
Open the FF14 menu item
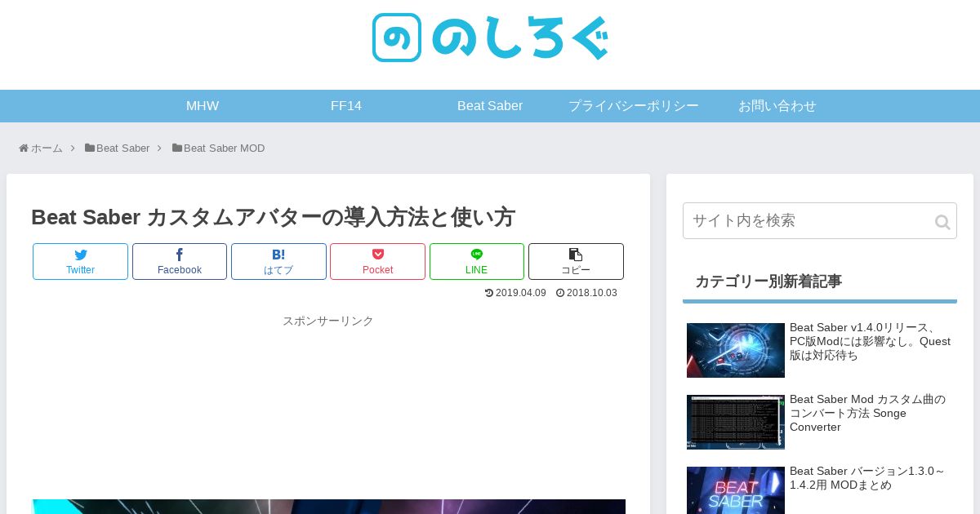(346, 106)
